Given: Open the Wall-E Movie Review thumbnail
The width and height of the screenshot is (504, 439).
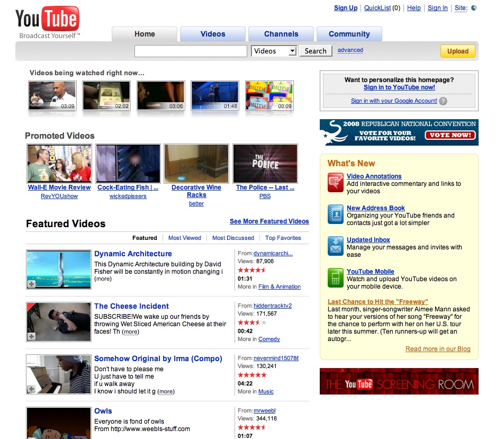Looking at the screenshot, I should [x=59, y=164].
